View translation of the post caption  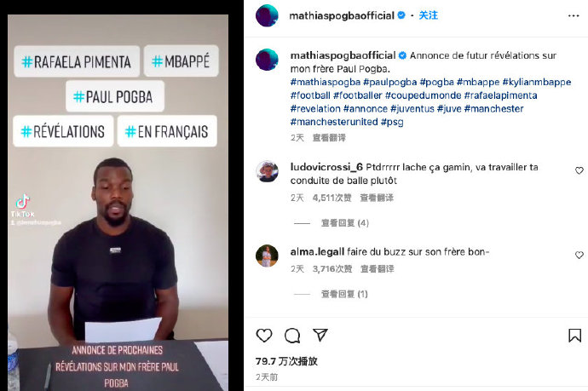(x=329, y=138)
